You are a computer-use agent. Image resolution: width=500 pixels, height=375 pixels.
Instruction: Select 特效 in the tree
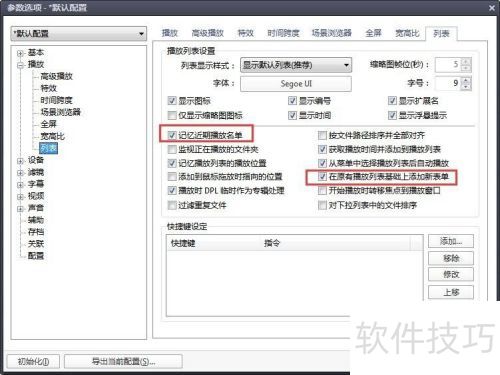tap(49, 88)
